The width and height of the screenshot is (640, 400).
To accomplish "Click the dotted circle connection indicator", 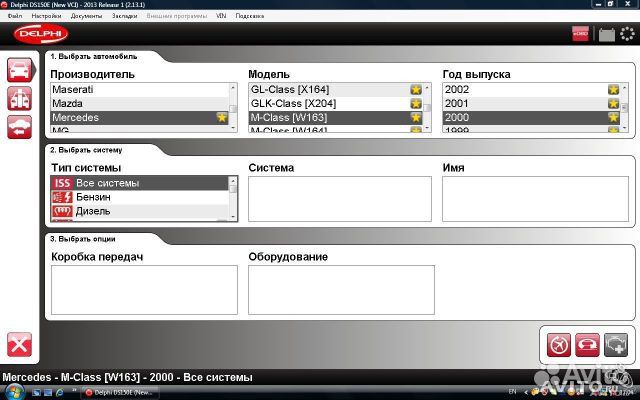I will (x=627, y=33).
